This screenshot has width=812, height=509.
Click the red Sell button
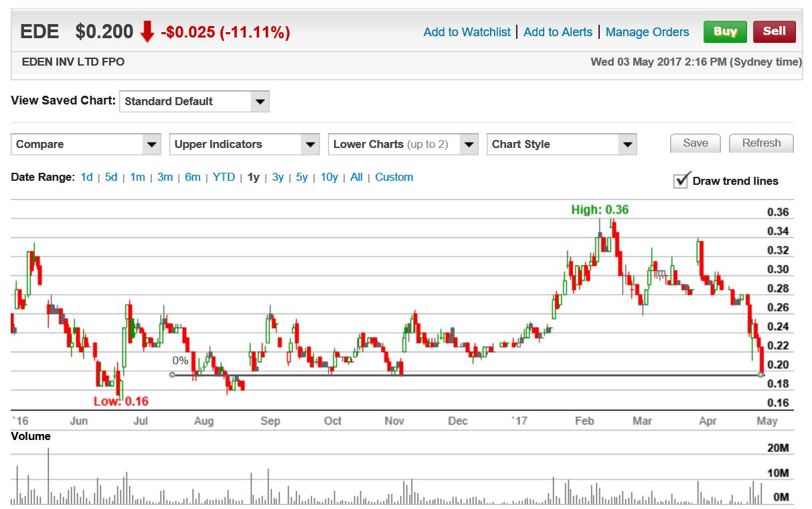click(x=774, y=31)
